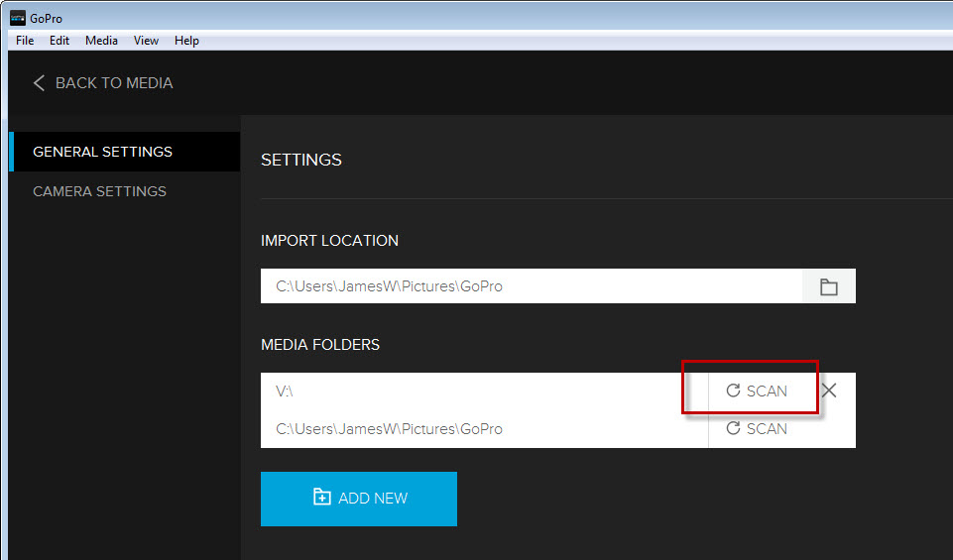Switch to Camera Settings tab
Screen dimensions: 953x560
pos(99,191)
